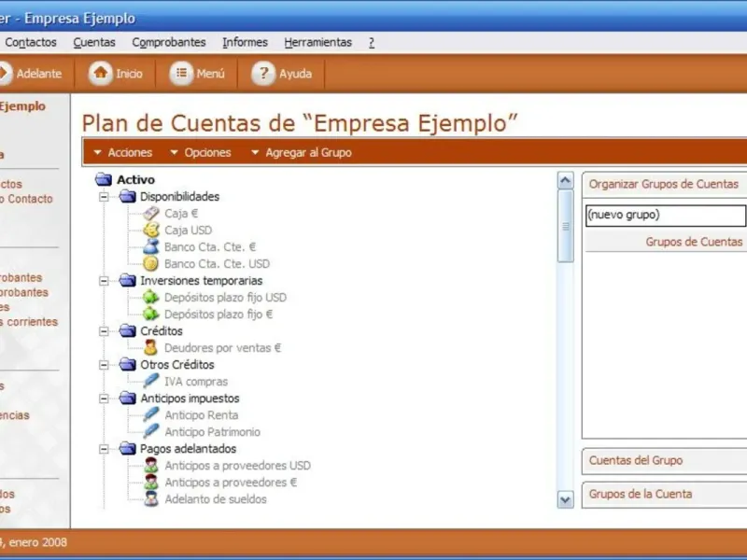Viewport: 747px width, 560px height.
Task: Open the Acciones dropdown
Action: point(123,152)
